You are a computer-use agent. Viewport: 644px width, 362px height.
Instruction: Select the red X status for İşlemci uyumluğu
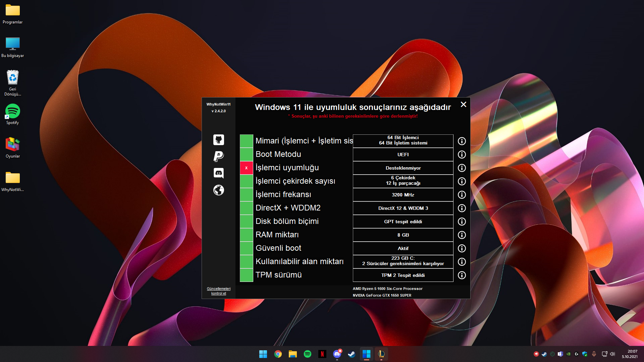coord(246,168)
